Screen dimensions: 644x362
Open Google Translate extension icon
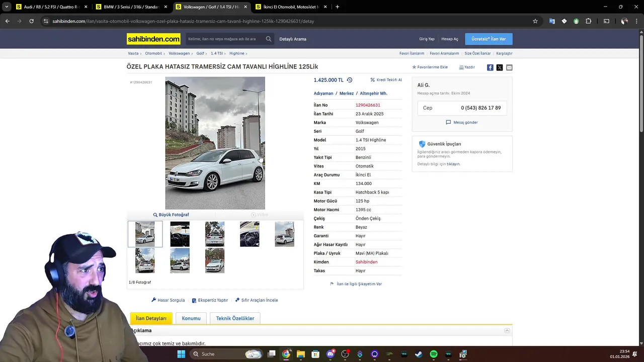(552, 21)
